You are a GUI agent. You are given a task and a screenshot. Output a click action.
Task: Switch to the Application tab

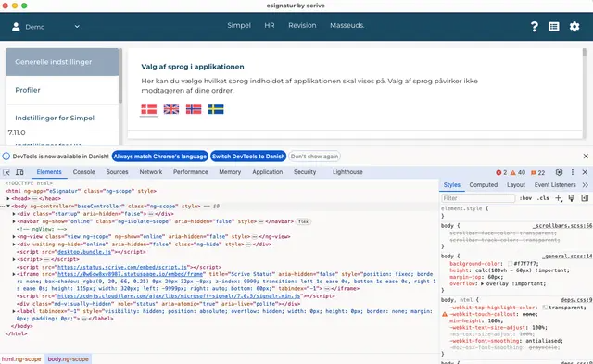point(268,172)
